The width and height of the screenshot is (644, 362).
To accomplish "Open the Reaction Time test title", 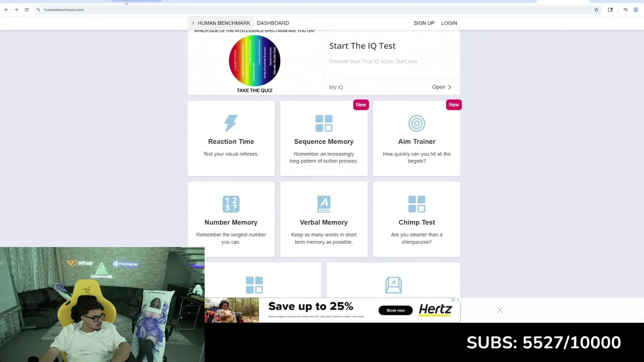I will click(231, 142).
